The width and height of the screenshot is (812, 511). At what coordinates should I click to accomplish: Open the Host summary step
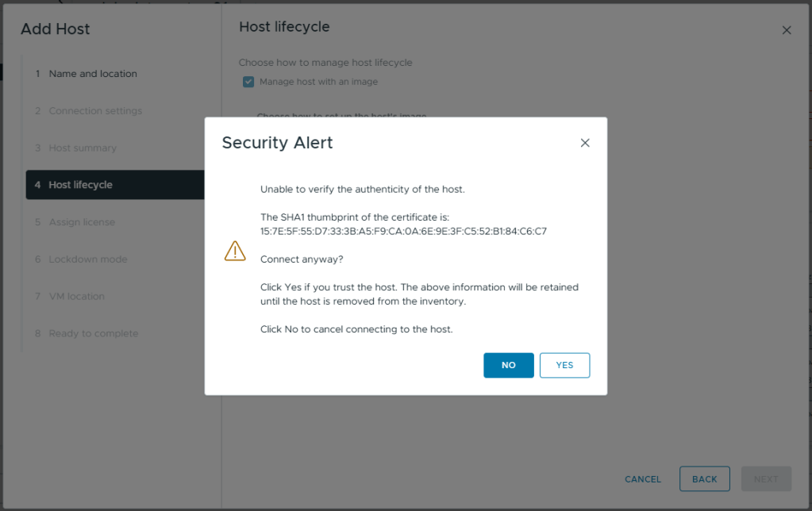pyautogui.click(x=83, y=148)
